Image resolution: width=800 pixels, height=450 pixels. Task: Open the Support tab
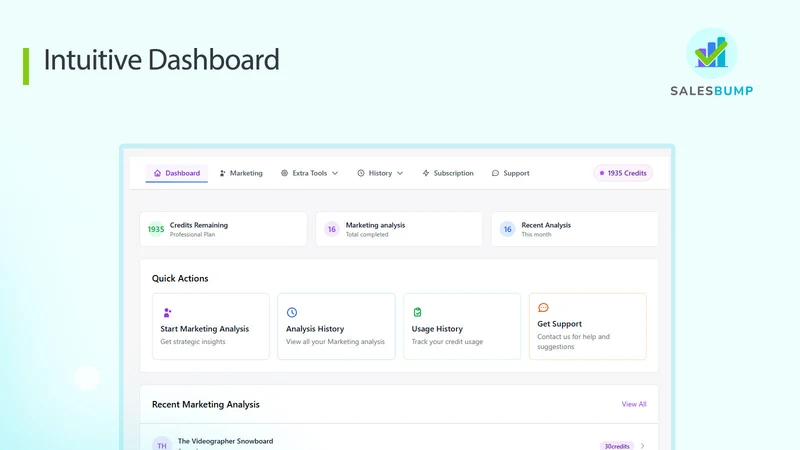pyautogui.click(x=510, y=173)
